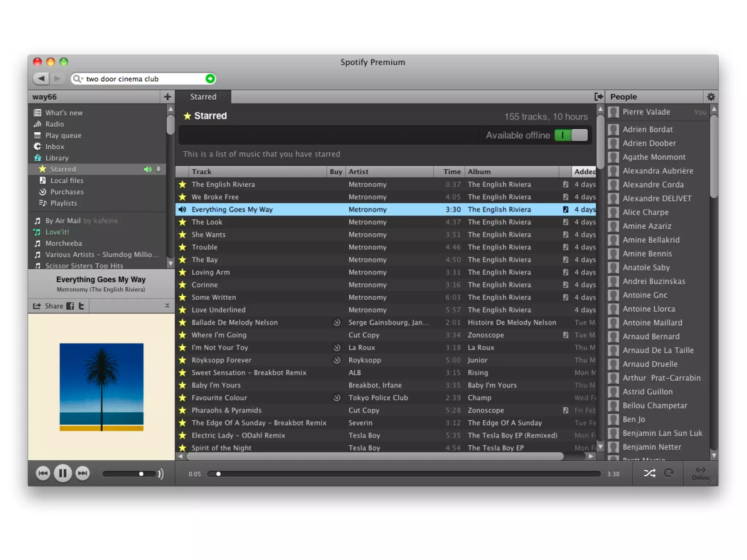Toggle shuffle playback mode
The image size is (747, 560).
(x=649, y=473)
